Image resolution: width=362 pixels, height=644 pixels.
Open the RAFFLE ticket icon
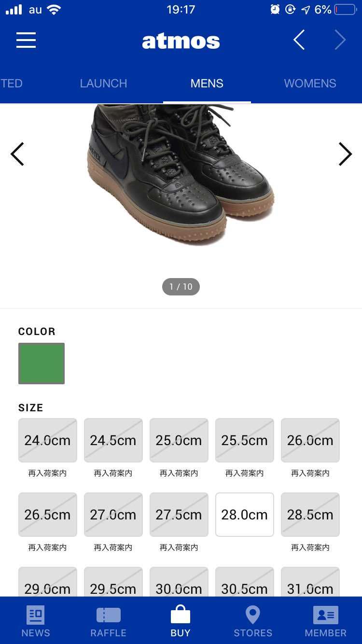coord(108,615)
